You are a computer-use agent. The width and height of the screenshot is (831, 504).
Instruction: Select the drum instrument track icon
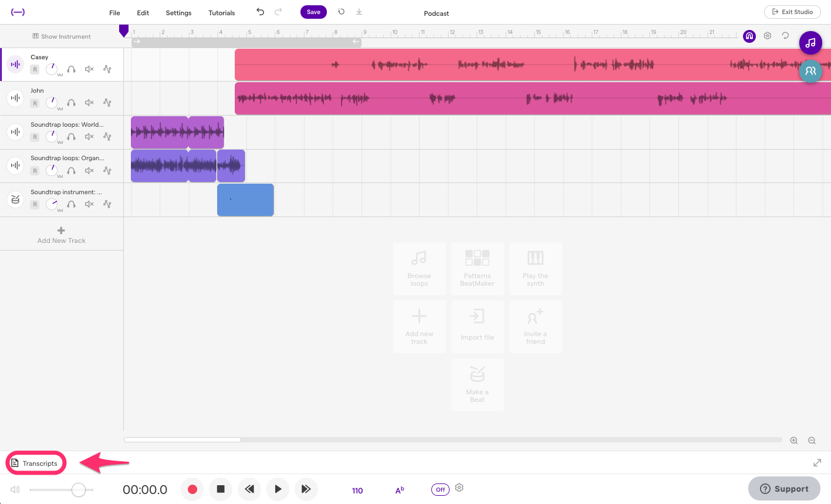click(16, 199)
